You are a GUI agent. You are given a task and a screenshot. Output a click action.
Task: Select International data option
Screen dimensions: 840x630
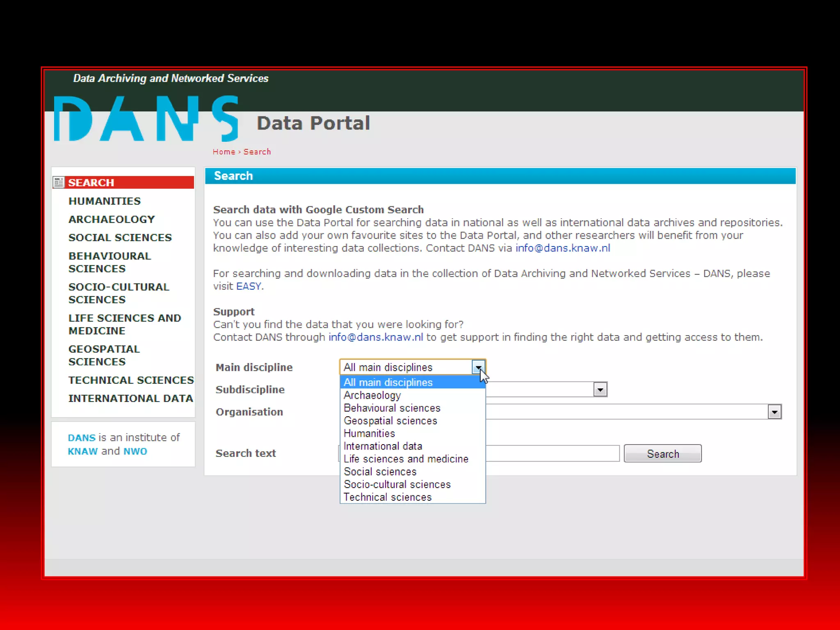[383, 446]
